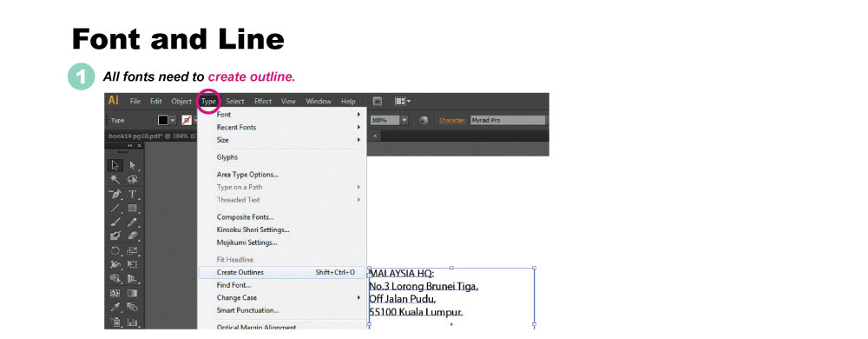Image resolution: width=868 pixels, height=339 pixels.
Task: Close the document tab with x
Action: (x=375, y=136)
